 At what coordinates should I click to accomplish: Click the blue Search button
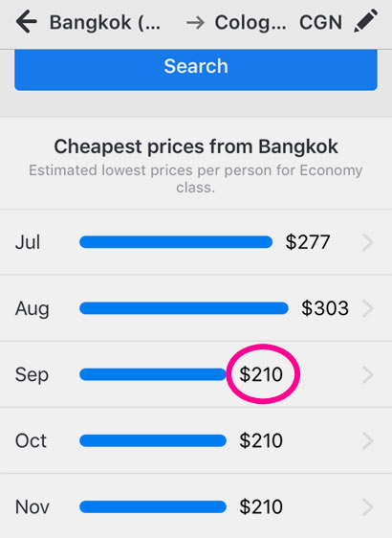(x=196, y=70)
